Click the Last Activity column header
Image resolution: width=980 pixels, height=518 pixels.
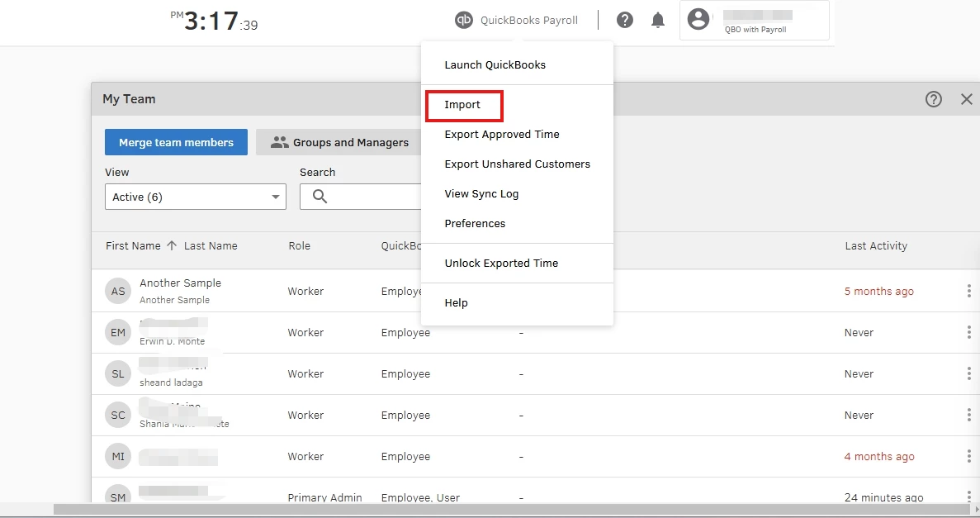[x=876, y=246]
